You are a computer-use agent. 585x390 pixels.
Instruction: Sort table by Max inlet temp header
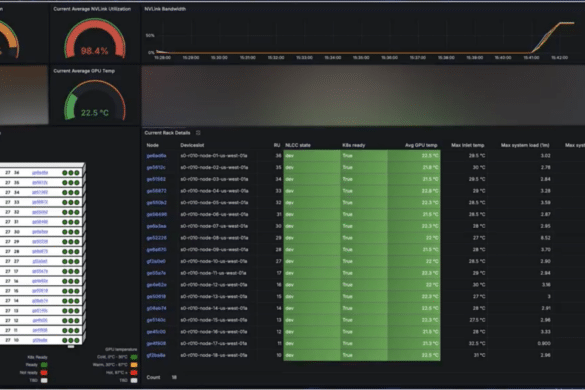467,145
